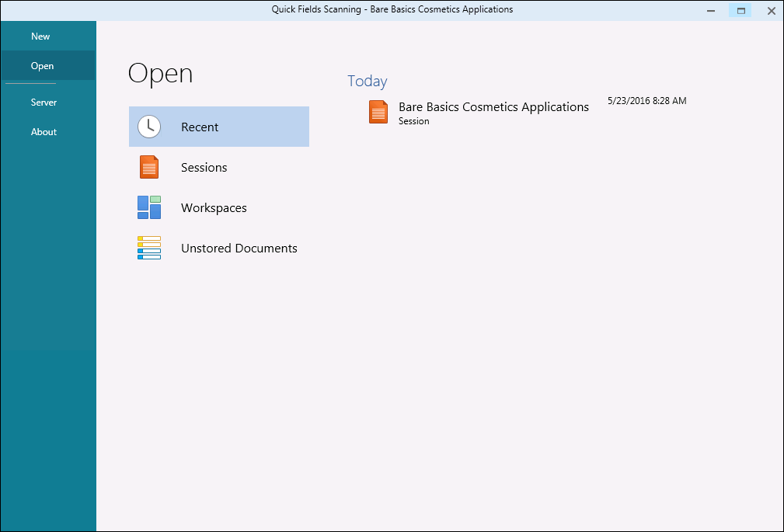The image size is (784, 532).
Task: Click the 5/23/2016 8:28 AM timestamp
Action: (x=646, y=101)
